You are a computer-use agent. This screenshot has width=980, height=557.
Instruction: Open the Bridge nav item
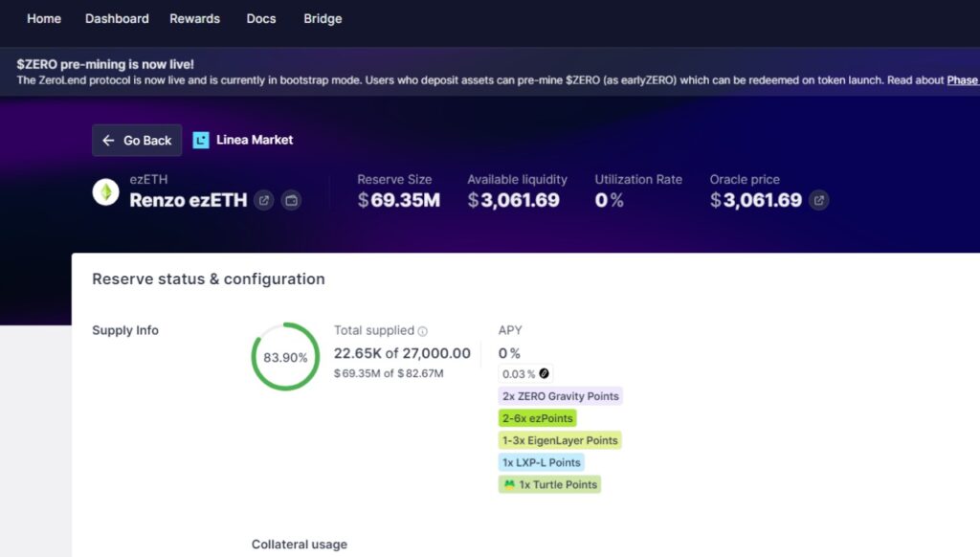point(323,19)
